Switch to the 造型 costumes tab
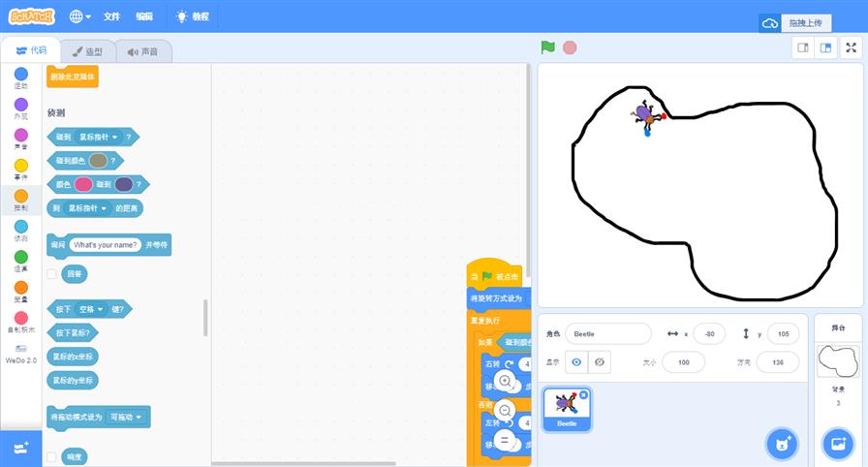Screen dimensions: 868x467 (87, 51)
